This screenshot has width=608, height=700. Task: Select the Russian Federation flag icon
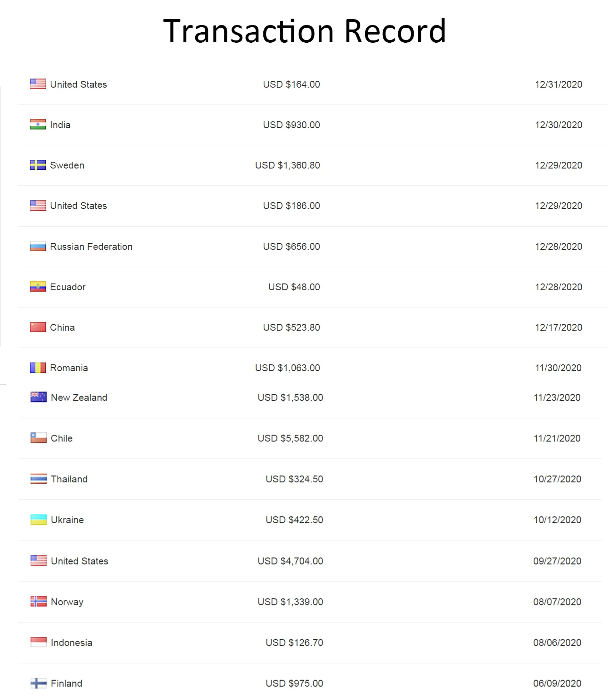[38, 246]
